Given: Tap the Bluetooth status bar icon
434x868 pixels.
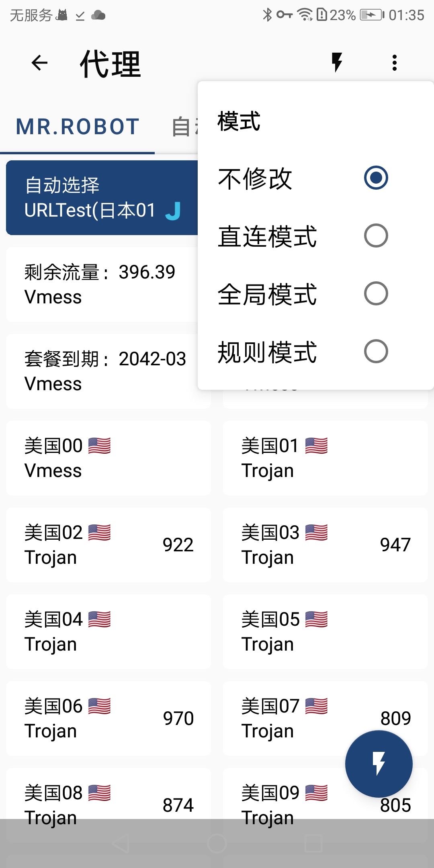Looking at the screenshot, I should pos(267,15).
